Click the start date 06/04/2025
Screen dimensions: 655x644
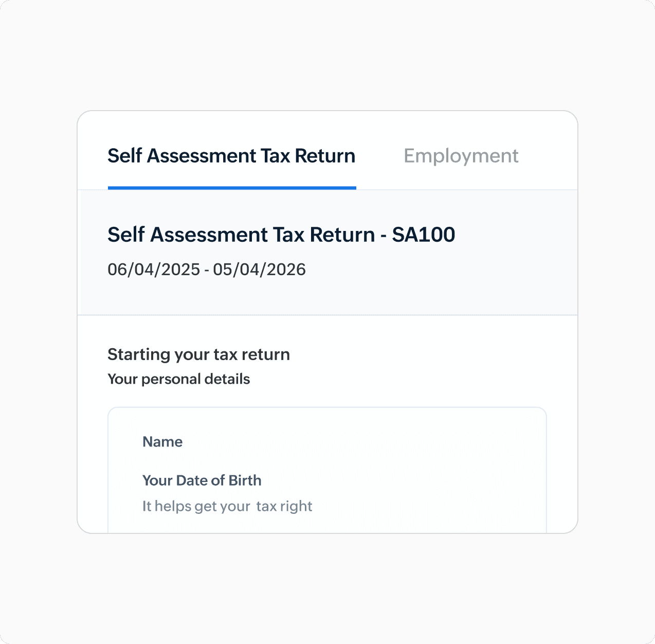tap(154, 270)
